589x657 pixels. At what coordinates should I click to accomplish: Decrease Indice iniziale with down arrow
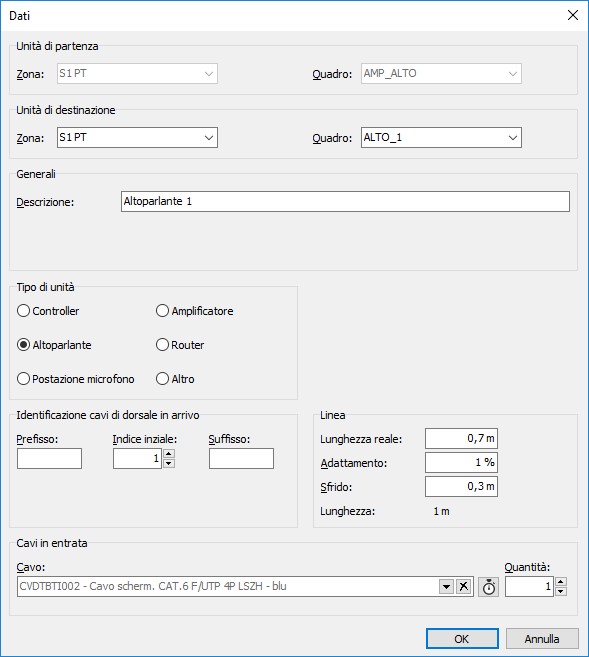point(169,463)
